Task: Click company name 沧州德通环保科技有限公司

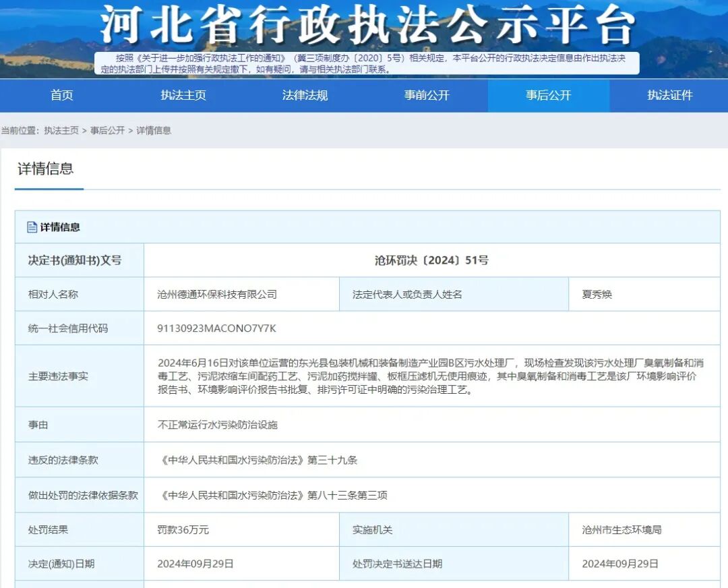Action: click(217, 295)
